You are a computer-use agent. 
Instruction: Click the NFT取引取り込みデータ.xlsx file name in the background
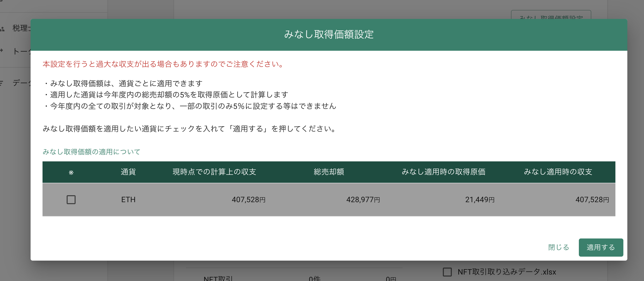(x=507, y=272)
